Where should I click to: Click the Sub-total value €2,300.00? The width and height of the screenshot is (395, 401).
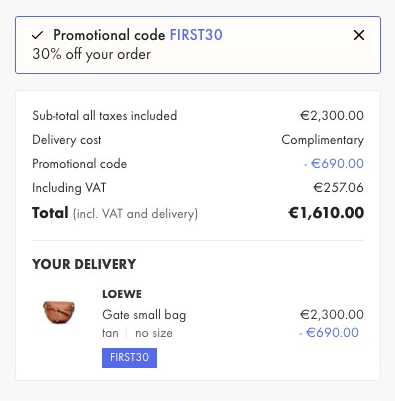tap(332, 116)
